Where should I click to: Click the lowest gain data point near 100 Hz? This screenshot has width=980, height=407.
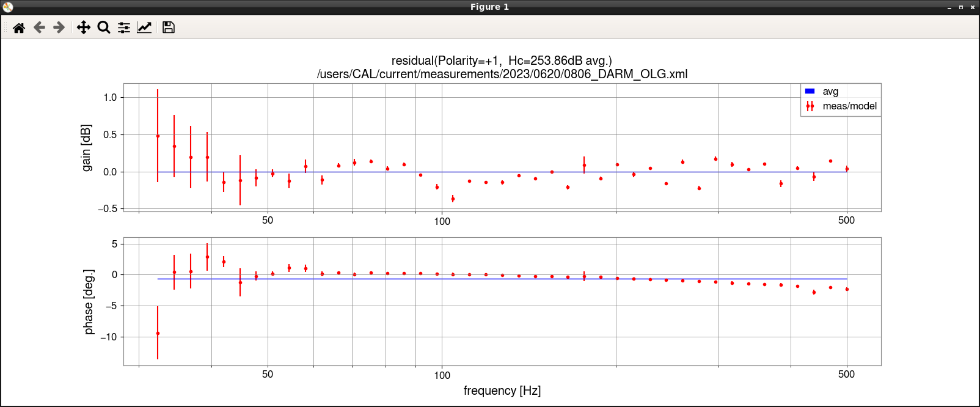tap(453, 199)
